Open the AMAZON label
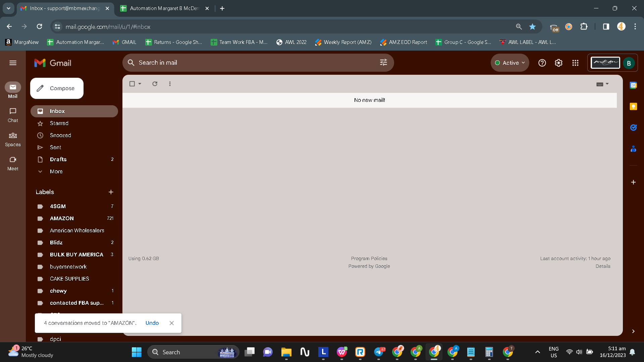Viewport: 644px width, 362px height. point(74,219)
